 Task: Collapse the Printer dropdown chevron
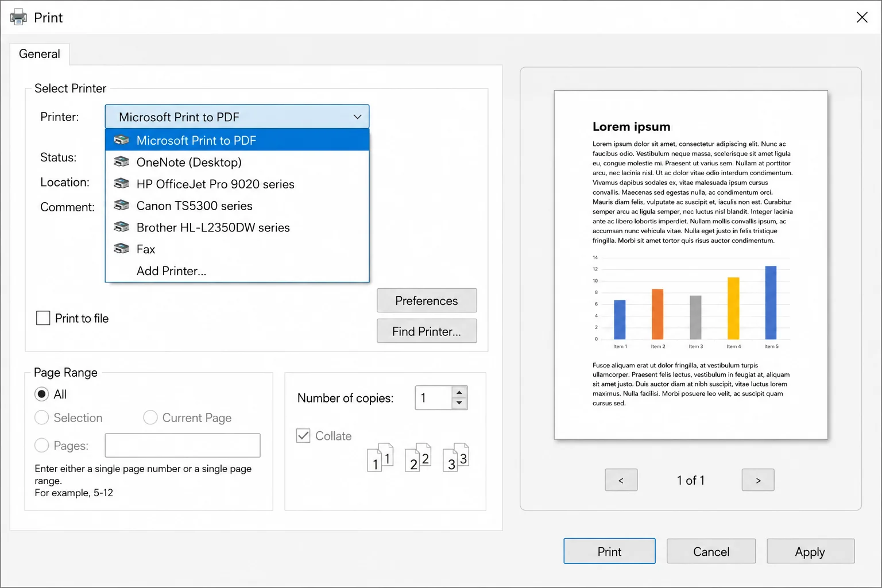[x=357, y=117]
